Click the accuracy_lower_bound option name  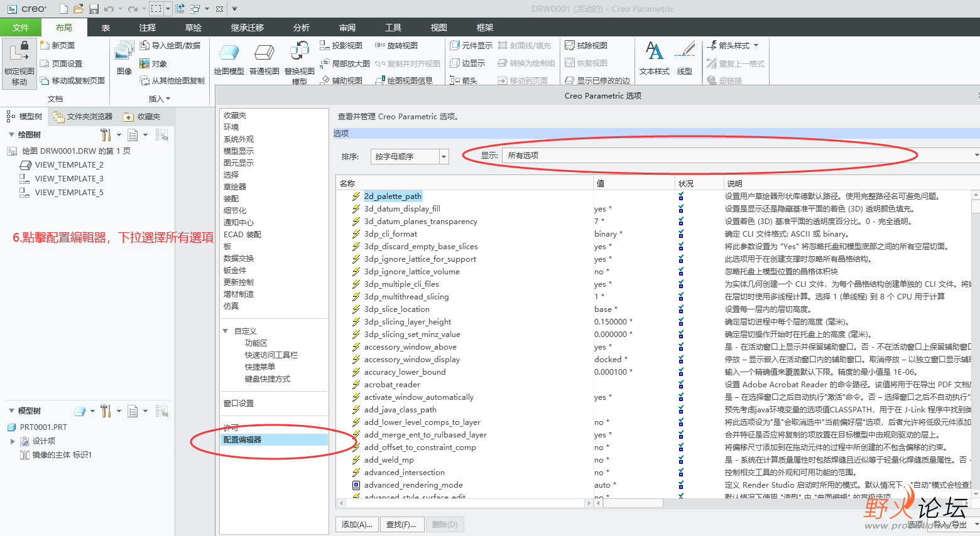(x=405, y=372)
